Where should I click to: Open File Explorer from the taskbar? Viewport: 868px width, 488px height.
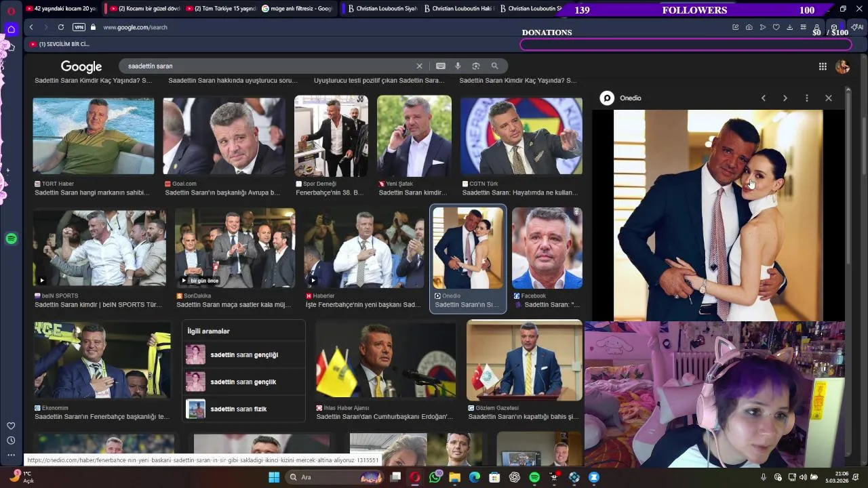[x=454, y=477]
